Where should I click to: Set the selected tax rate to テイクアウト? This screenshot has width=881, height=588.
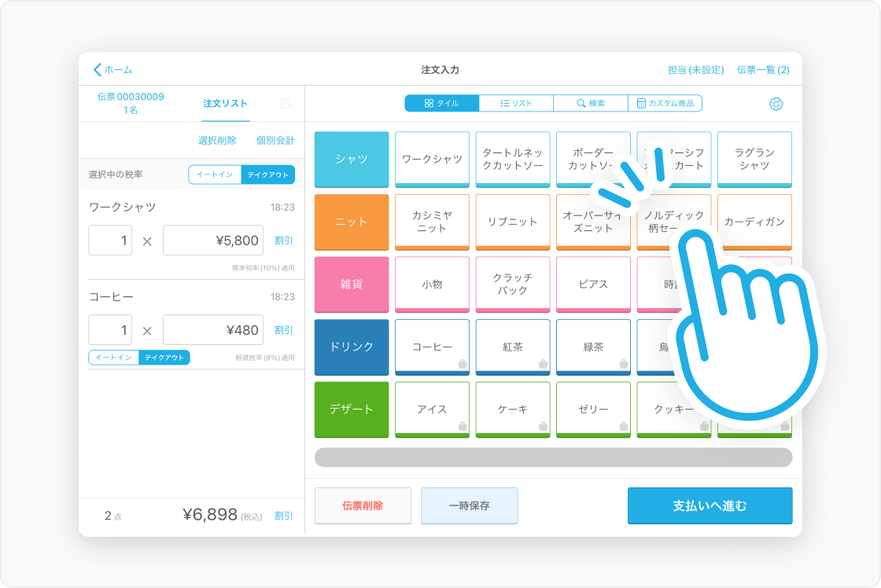tap(267, 175)
